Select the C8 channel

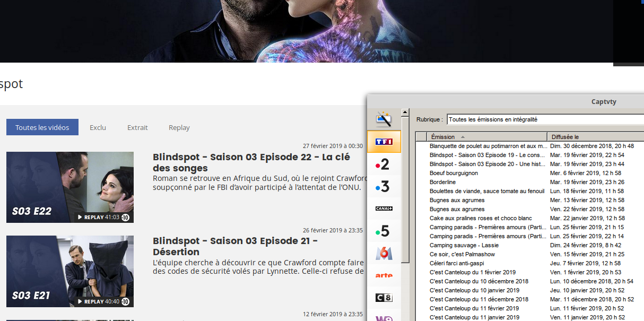384,298
